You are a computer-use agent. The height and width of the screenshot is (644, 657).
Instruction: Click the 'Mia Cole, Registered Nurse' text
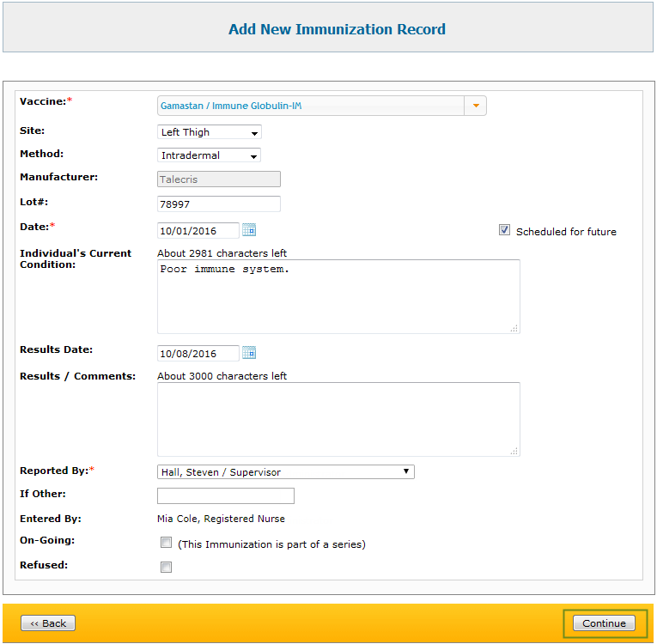click(x=221, y=519)
